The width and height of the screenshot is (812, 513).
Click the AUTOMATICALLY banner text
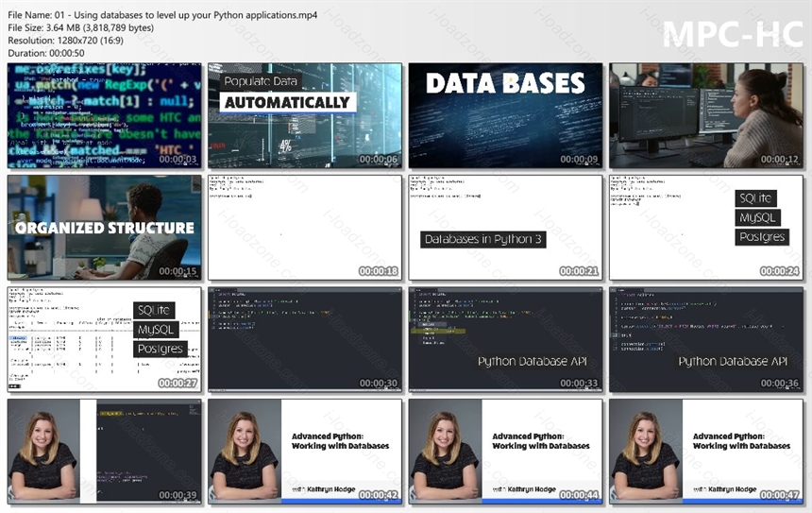[x=287, y=103]
